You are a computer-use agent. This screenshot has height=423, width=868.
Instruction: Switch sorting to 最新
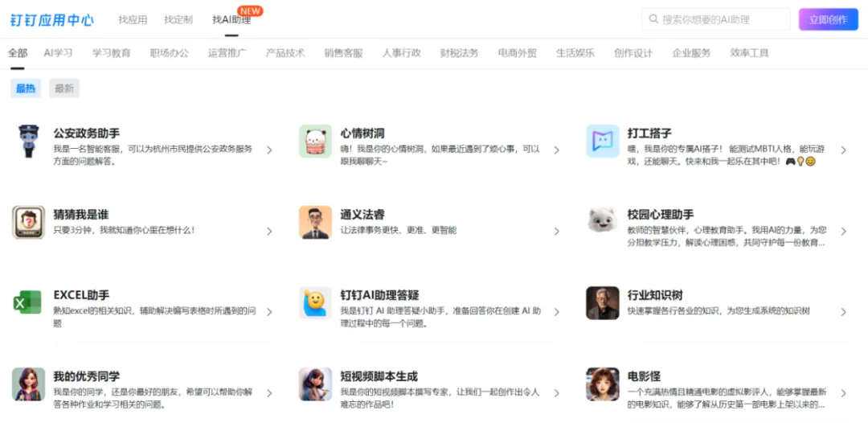[x=64, y=88]
